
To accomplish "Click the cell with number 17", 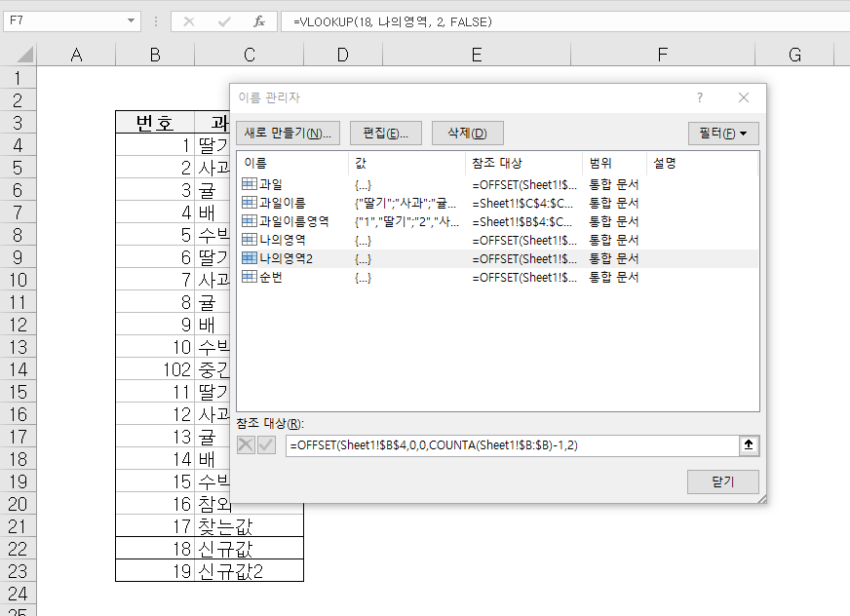I will click(155, 526).
